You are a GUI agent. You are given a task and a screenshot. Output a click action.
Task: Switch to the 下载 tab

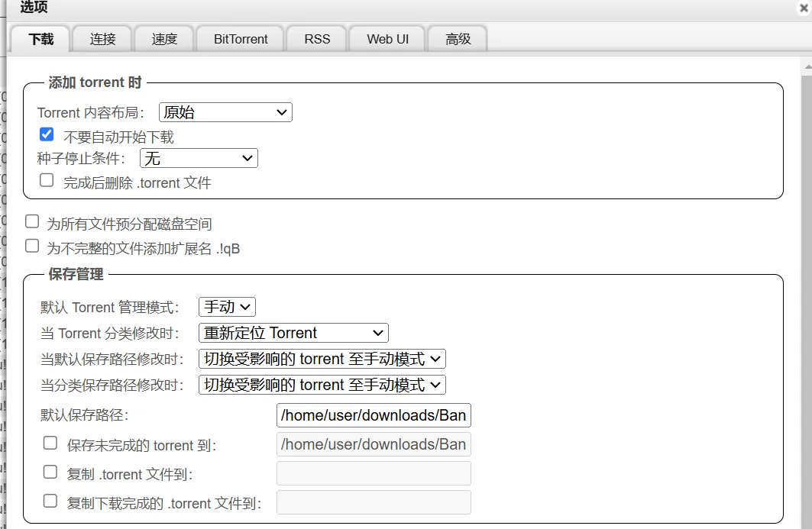tap(41, 40)
